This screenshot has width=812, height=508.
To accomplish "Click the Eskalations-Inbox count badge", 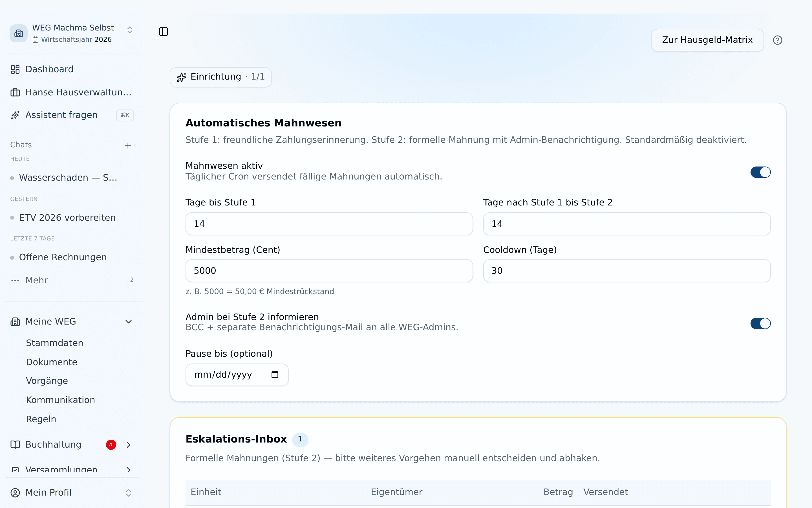I will point(300,439).
